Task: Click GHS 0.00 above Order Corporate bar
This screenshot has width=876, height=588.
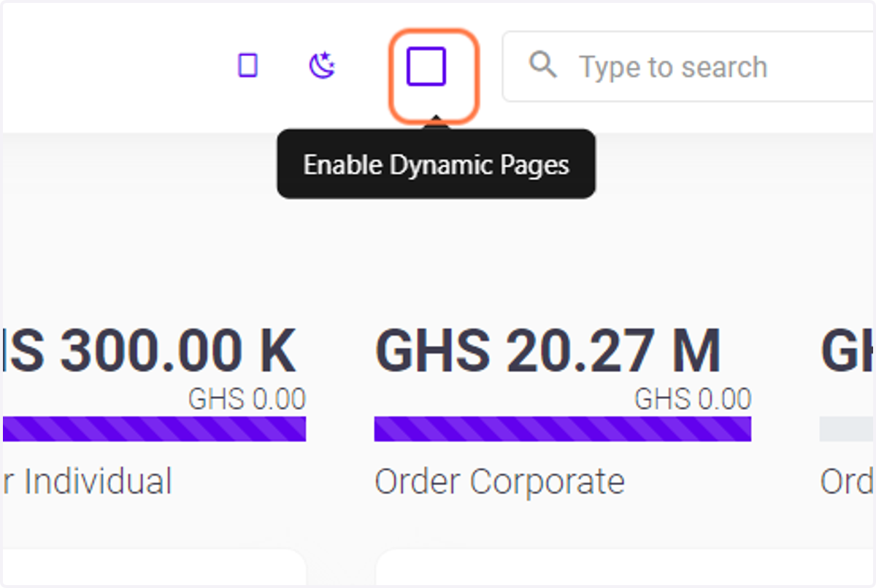Action: coord(693,399)
